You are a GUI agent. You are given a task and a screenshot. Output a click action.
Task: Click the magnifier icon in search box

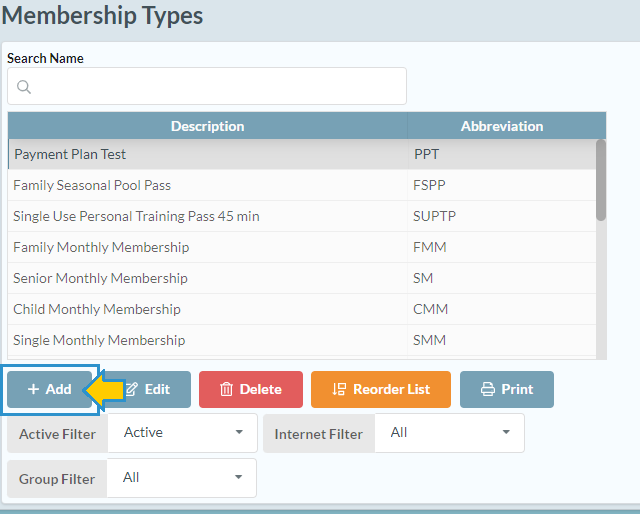(24, 87)
